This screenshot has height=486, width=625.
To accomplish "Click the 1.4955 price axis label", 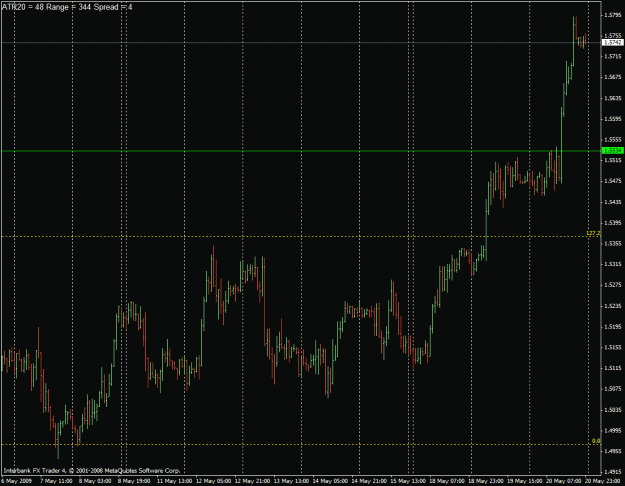I will pyautogui.click(x=613, y=451).
